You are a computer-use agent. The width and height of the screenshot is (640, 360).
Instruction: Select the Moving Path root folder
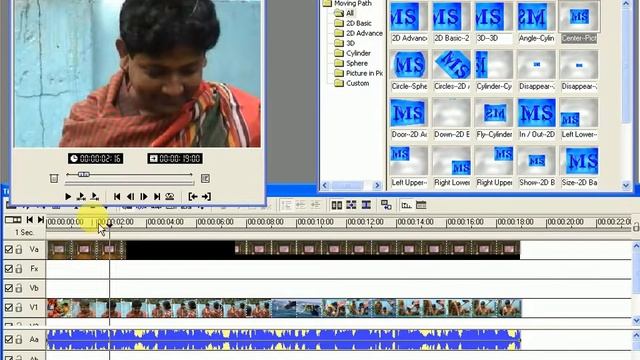347,3
